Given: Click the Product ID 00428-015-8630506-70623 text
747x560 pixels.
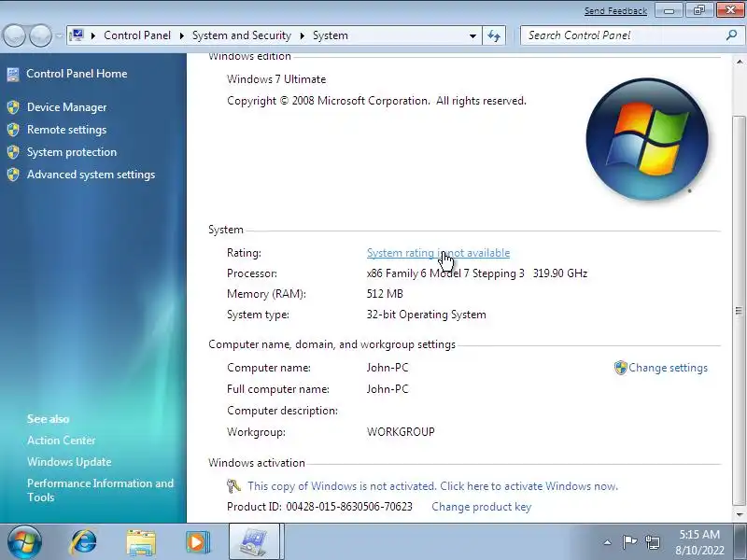Looking at the screenshot, I should [x=319, y=507].
